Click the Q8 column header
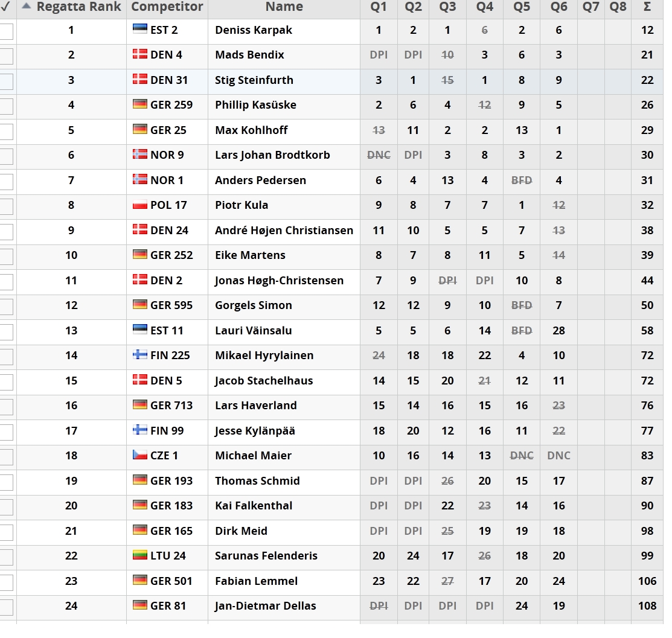The image size is (672, 638). 618,7
